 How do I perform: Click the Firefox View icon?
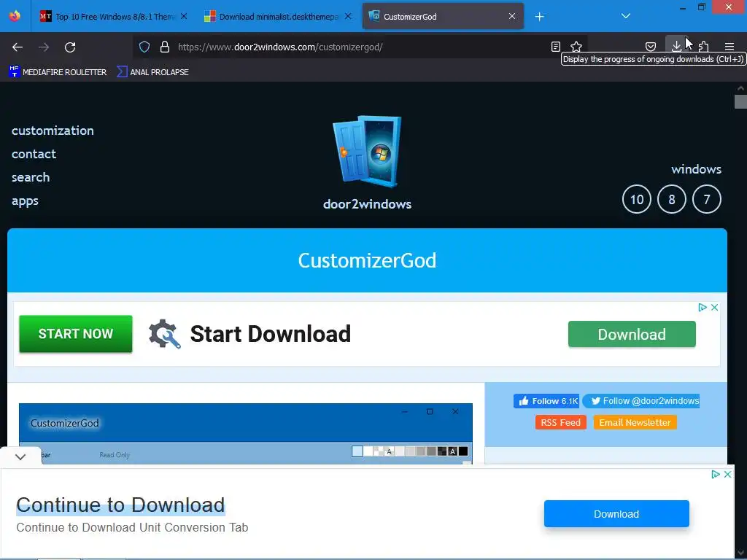pyautogui.click(x=15, y=16)
